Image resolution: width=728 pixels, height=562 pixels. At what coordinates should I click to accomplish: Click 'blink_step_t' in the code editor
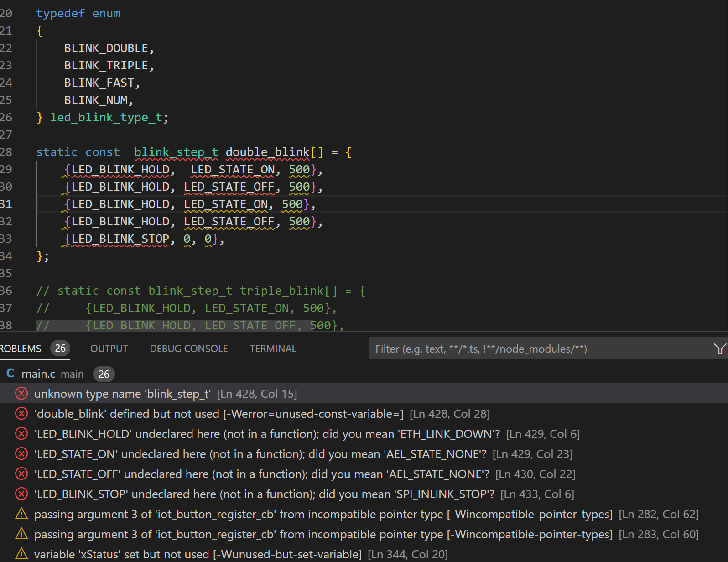(176, 152)
